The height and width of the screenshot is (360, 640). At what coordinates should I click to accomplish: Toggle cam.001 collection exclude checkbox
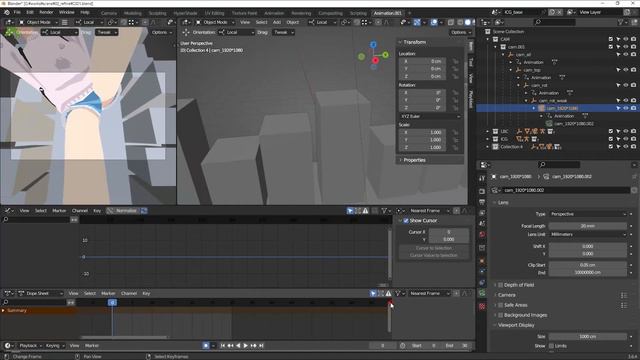click(x=611, y=47)
